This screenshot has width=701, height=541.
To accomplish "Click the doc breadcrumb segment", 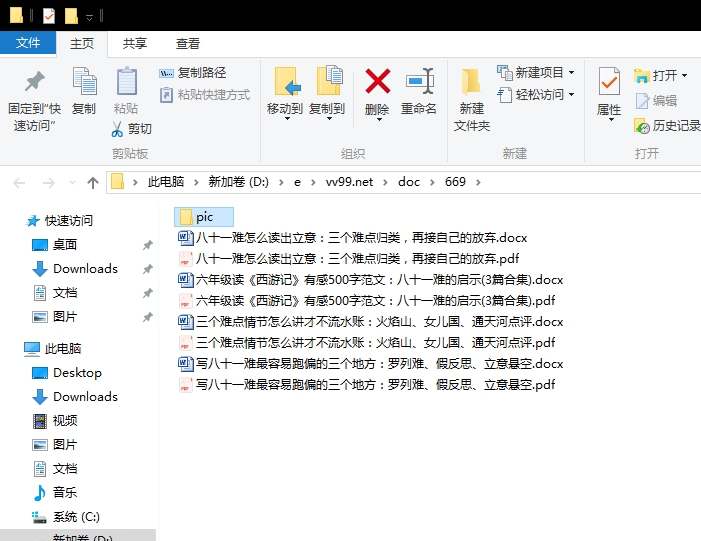I will coord(409,182).
